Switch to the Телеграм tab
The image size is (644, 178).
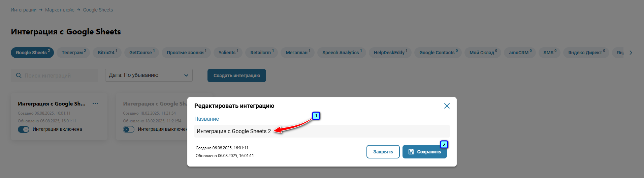(73, 53)
